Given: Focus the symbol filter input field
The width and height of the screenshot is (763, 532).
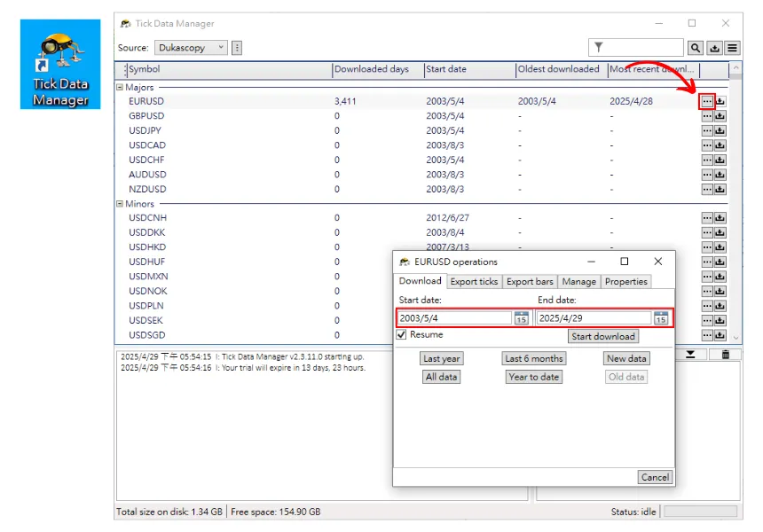Looking at the screenshot, I should click(x=635, y=47).
